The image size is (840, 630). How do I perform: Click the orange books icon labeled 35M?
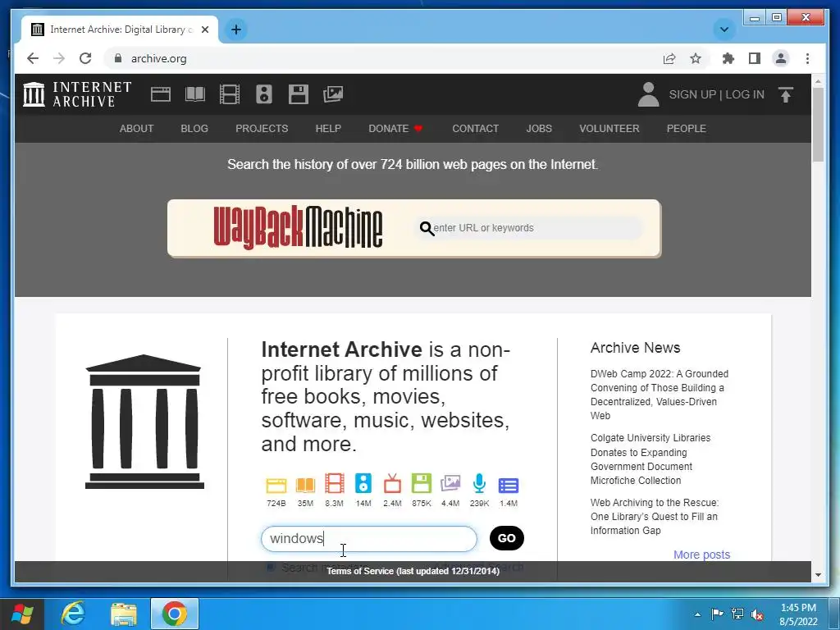click(x=305, y=485)
